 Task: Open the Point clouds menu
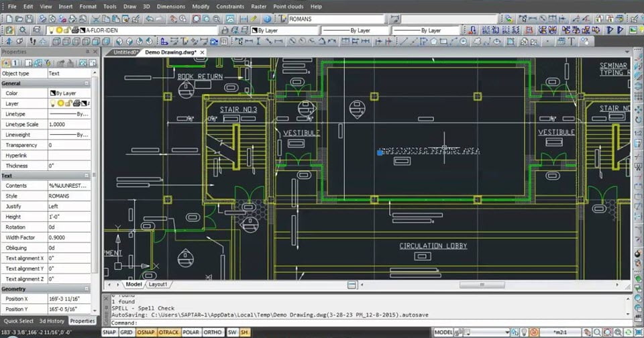coord(288,7)
